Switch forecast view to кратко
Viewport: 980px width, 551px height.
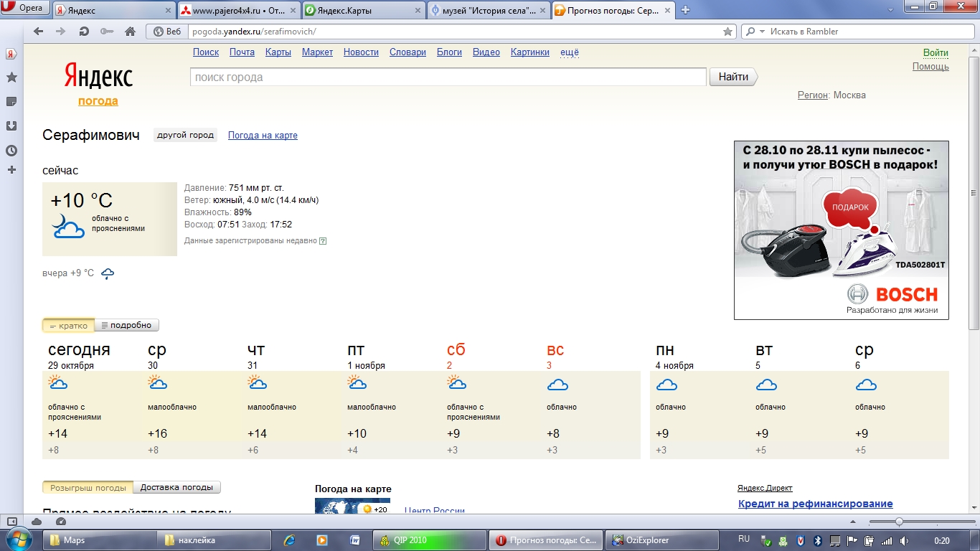68,325
